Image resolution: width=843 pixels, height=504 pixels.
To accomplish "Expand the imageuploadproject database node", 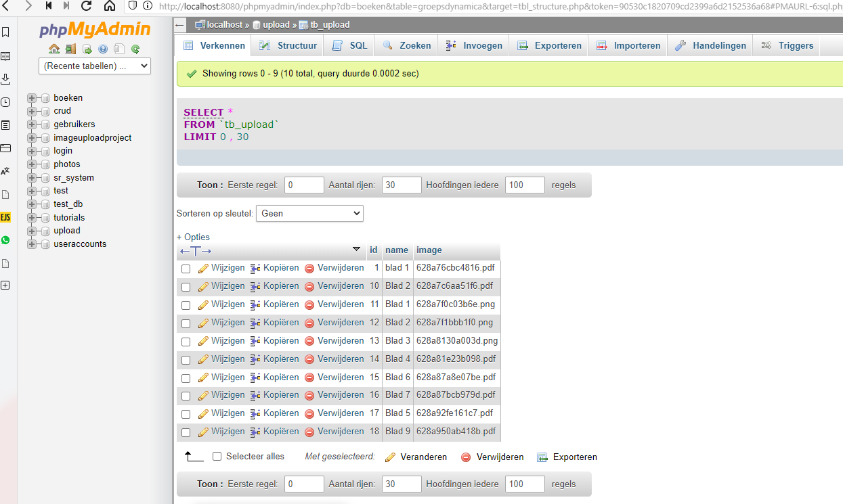I will [31, 138].
